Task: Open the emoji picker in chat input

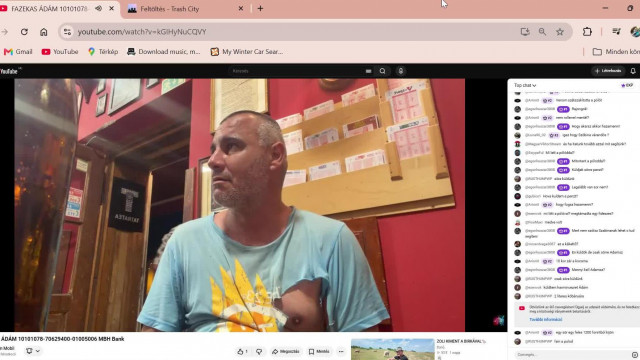Action: [x=635, y=355]
